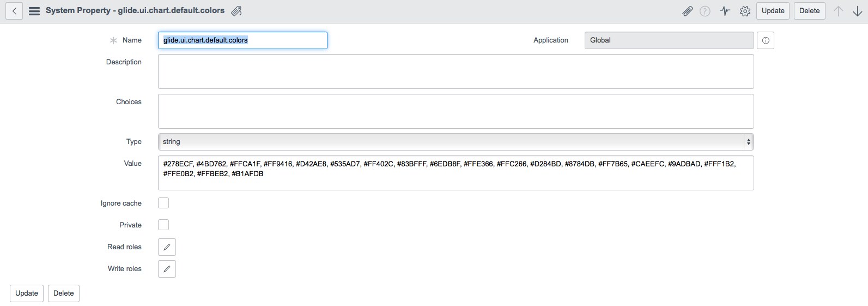Click the Value text area with color codes

tap(456, 173)
